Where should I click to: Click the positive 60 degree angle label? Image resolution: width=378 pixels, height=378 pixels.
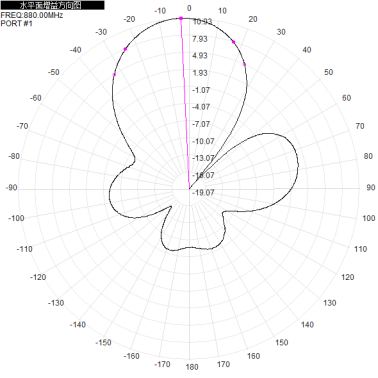coord(346,98)
